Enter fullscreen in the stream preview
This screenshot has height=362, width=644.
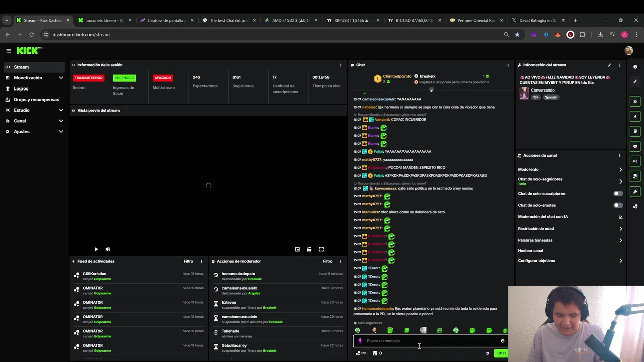point(321,249)
